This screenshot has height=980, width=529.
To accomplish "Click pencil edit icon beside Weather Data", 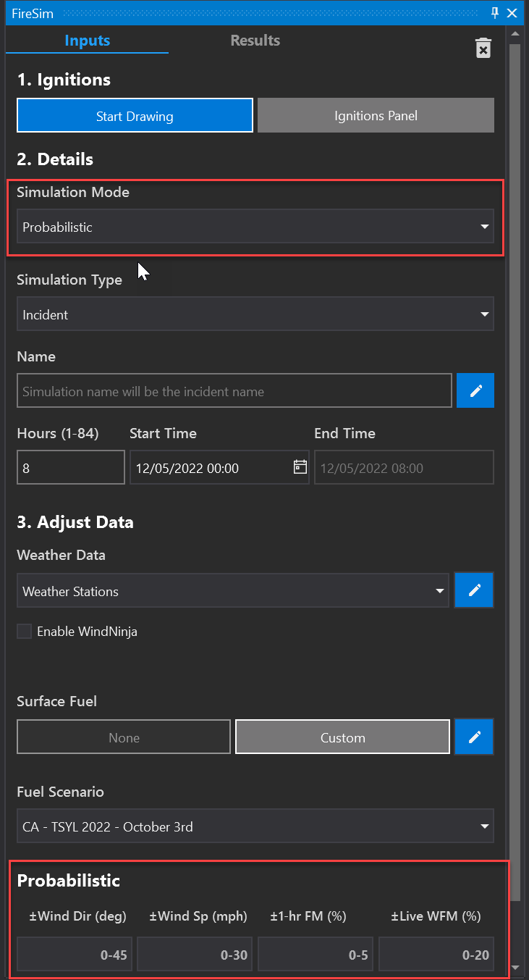I will click(x=475, y=590).
